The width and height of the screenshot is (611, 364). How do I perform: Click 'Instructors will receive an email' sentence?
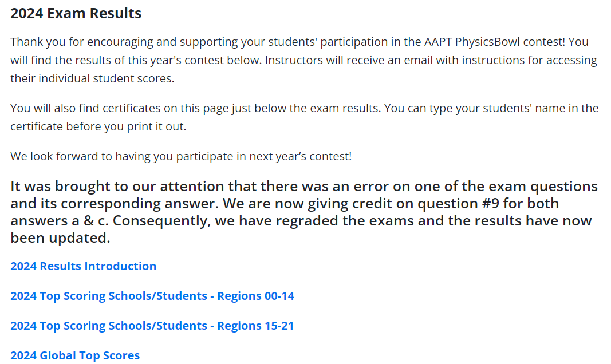[431, 60]
